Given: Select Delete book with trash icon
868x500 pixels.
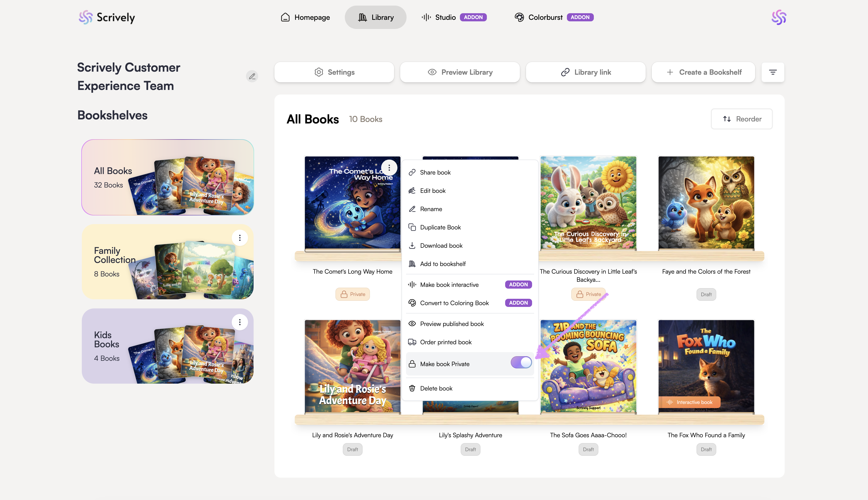Looking at the screenshot, I should coord(436,388).
